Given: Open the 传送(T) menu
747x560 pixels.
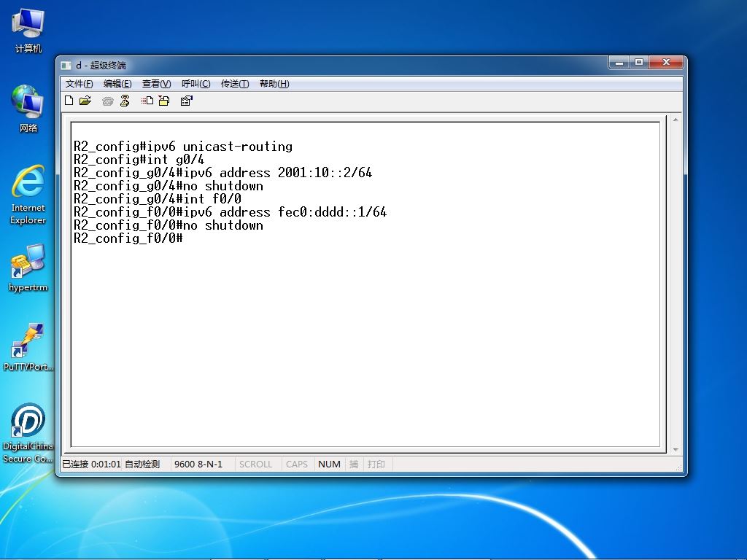Looking at the screenshot, I should pos(235,84).
